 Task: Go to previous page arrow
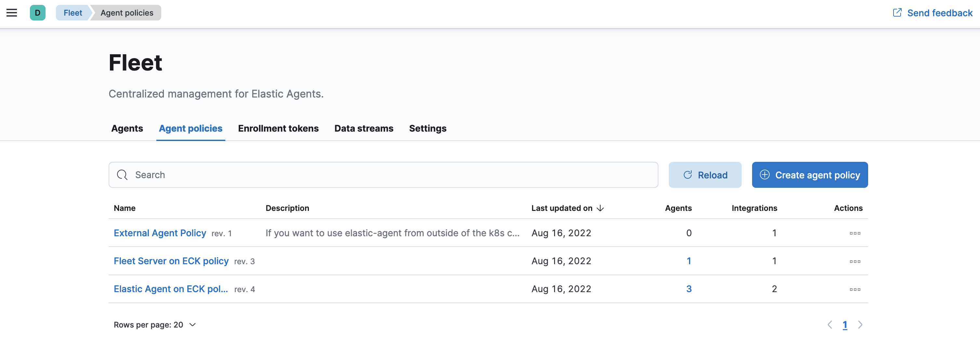click(830, 325)
